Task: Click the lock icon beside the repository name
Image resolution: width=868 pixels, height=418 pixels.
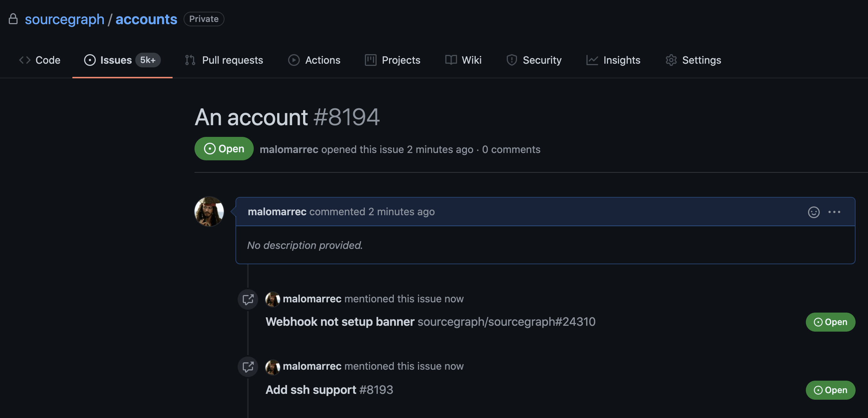Action: [13, 19]
